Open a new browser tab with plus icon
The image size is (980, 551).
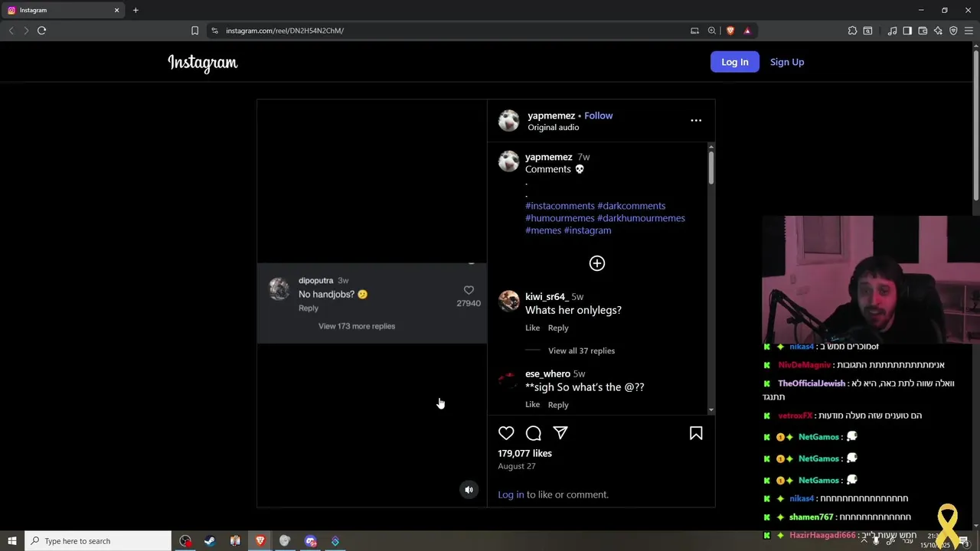[x=136, y=10]
